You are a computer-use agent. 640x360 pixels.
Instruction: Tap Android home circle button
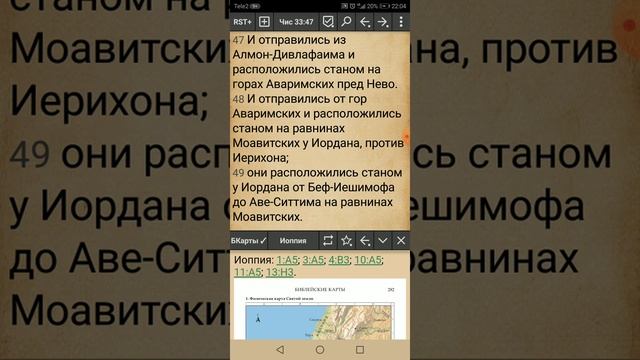point(320,350)
